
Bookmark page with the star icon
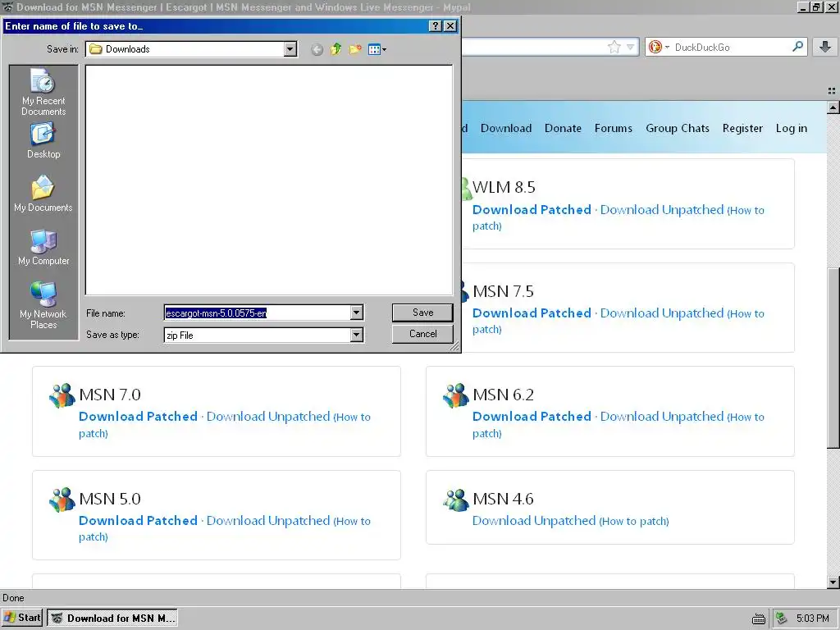(x=614, y=47)
